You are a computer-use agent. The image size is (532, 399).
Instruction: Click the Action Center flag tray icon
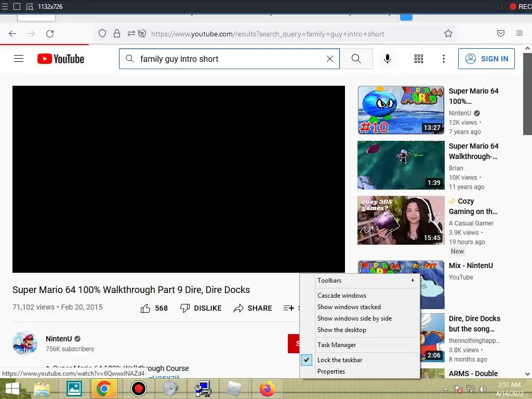458,389
